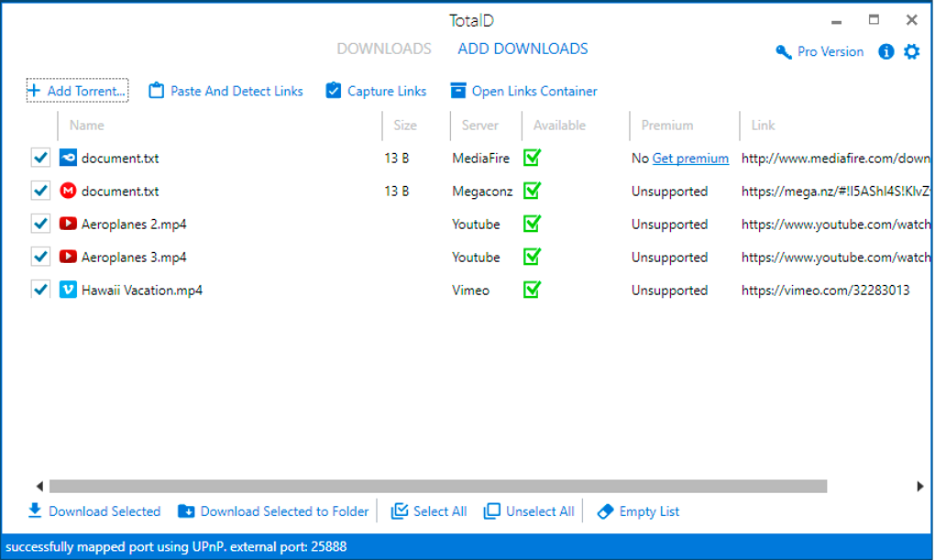
Task: Open the info icon in header
Action: (x=886, y=52)
